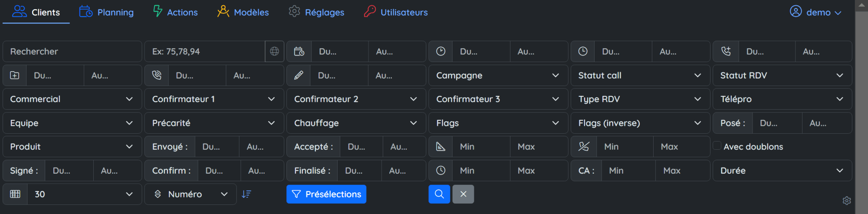Open the Numéro sort field dropdown
The image size is (868, 214).
click(191, 194)
